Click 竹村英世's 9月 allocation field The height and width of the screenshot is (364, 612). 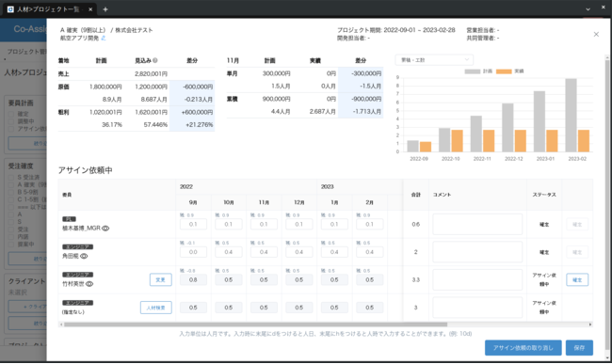tap(193, 280)
